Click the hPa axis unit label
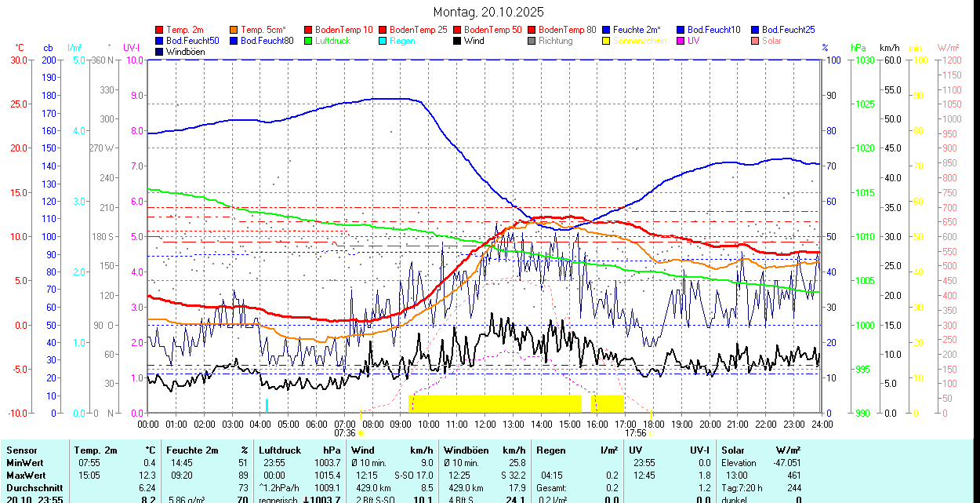The width and height of the screenshot is (980, 503). click(x=858, y=48)
